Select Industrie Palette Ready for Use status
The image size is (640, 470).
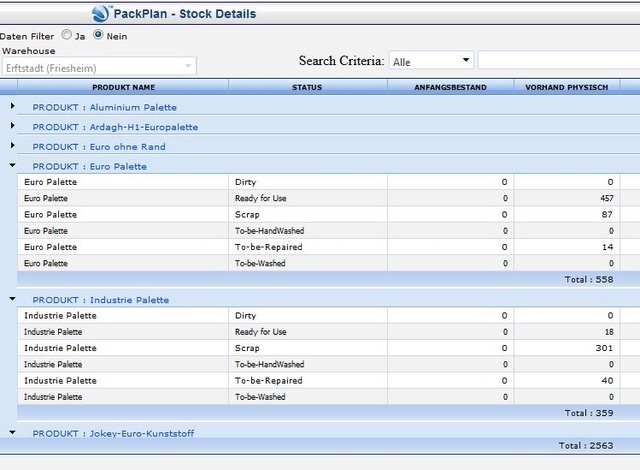[308, 332]
